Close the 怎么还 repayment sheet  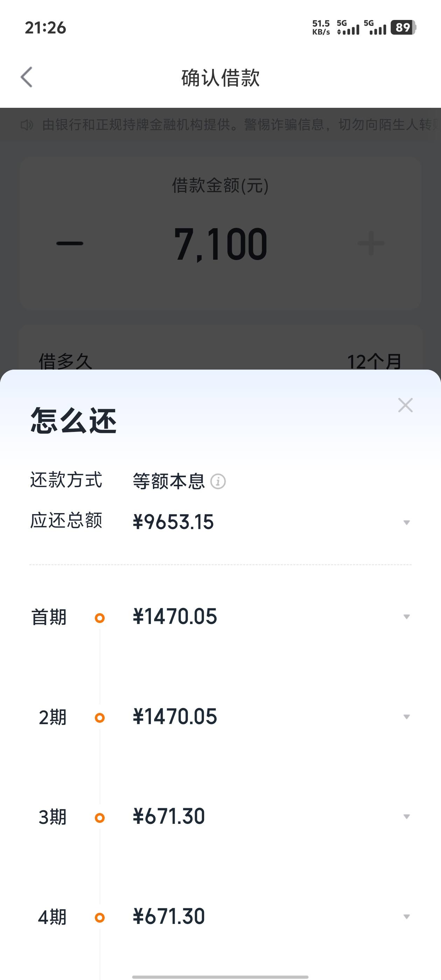(x=405, y=405)
